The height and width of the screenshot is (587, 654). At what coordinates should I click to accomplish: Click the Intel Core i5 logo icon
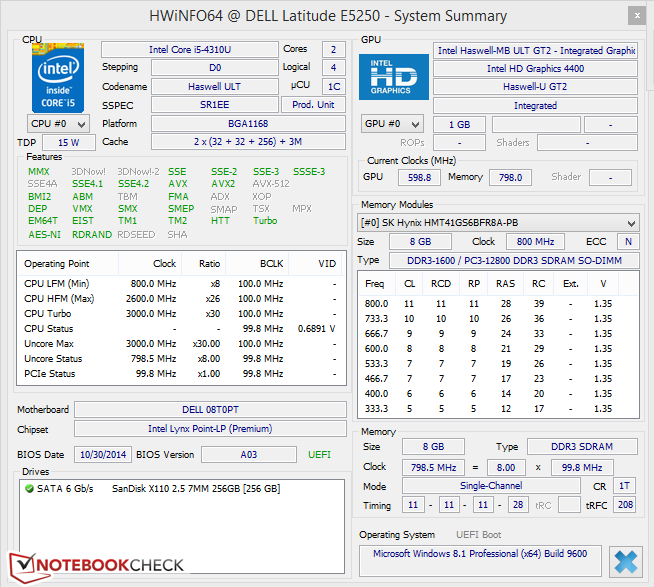pos(58,78)
